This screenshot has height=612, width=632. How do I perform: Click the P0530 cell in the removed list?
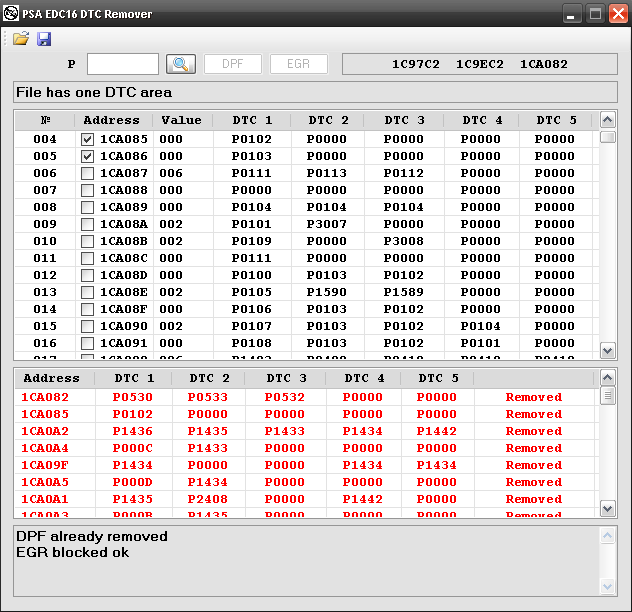pos(133,397)
